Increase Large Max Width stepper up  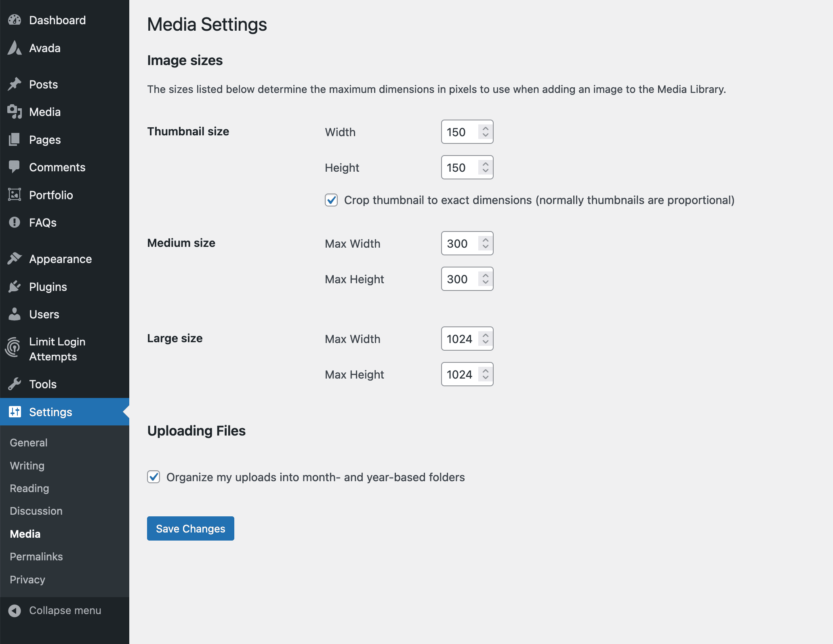click(x=486, y=335)
